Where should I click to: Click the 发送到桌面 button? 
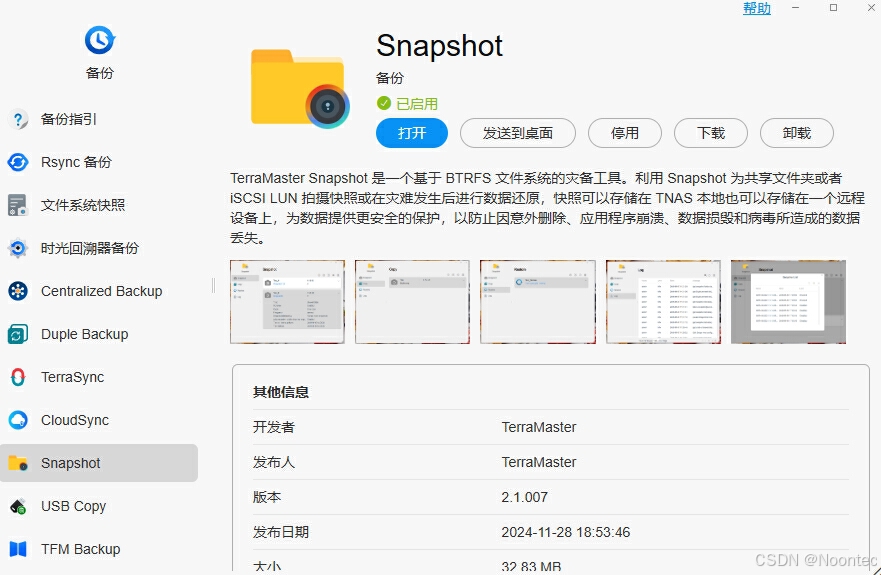(517, 133)
